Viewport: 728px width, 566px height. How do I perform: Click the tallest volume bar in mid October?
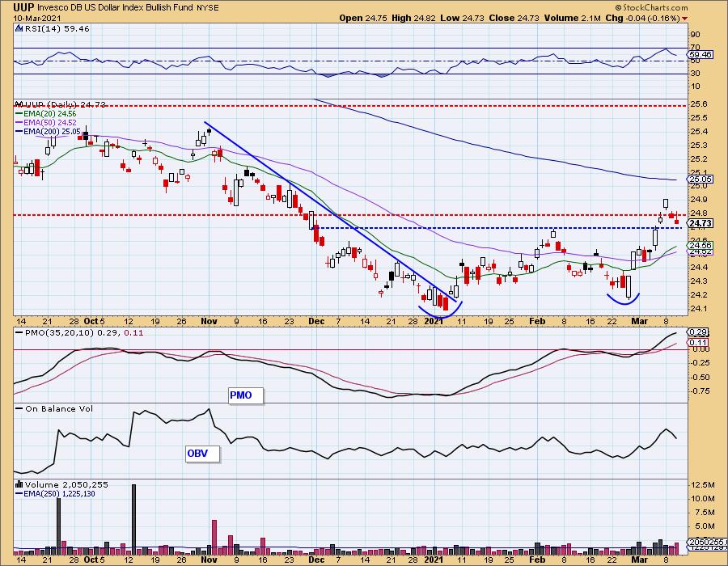click(x=133, y=520)
